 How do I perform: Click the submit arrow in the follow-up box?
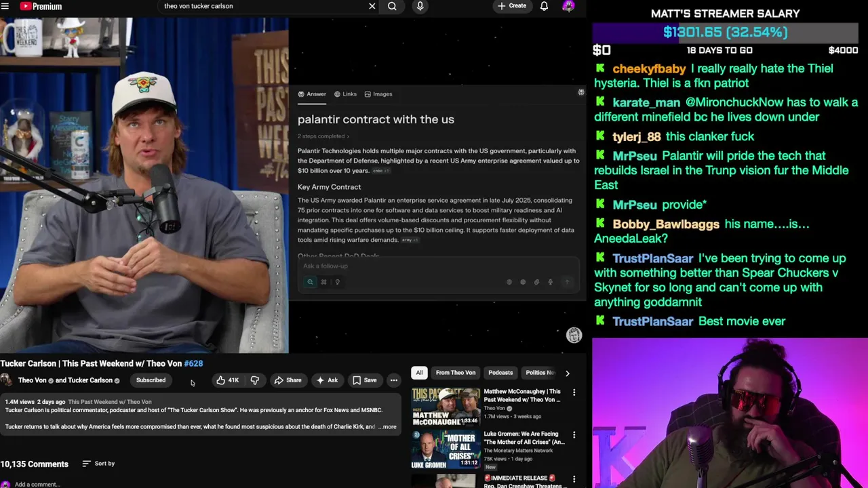click(x=568, y=282)
